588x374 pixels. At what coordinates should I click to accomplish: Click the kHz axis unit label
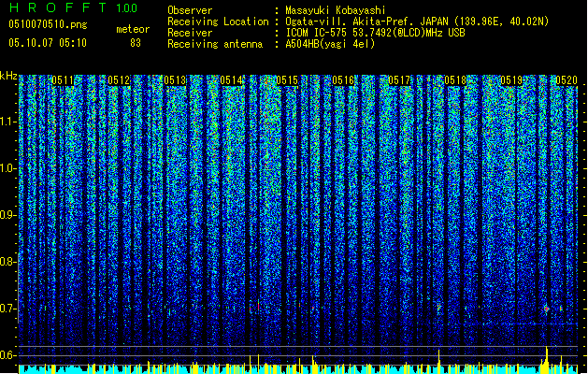tap(8, 76)
